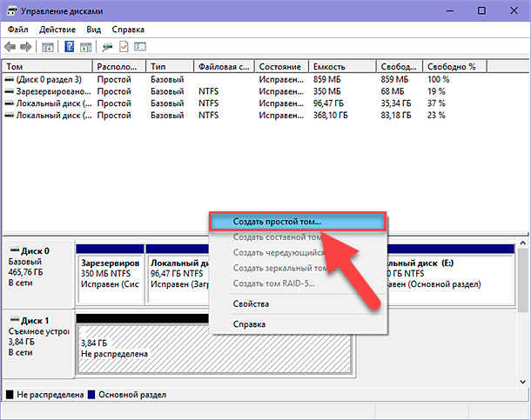
Task: Click the back arrow toolbar icon
Action: pyautogui.click(x=10, y=46)
